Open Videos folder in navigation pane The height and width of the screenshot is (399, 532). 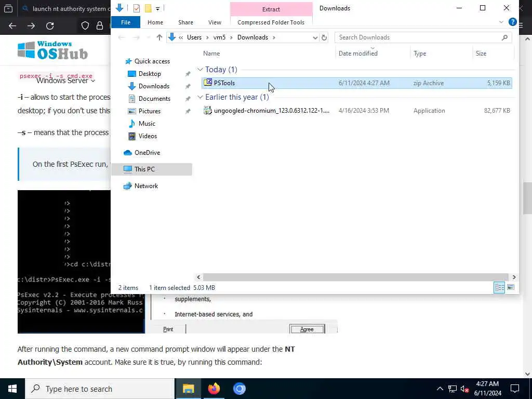[x=148, y=136]
